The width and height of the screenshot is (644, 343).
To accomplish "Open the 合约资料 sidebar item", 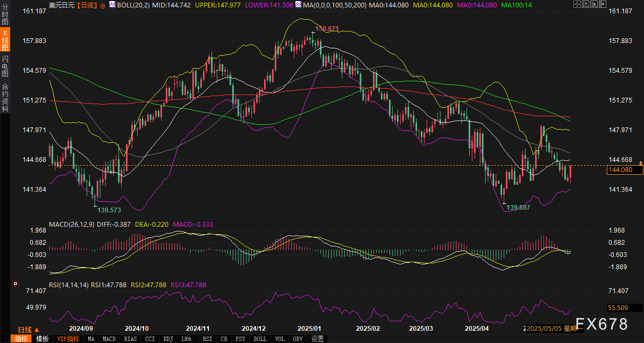I will [x=5, y=98].
